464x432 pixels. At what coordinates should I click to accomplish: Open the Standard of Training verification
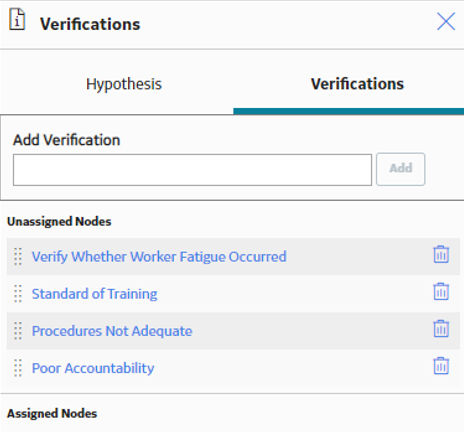[x=95, y=294]
